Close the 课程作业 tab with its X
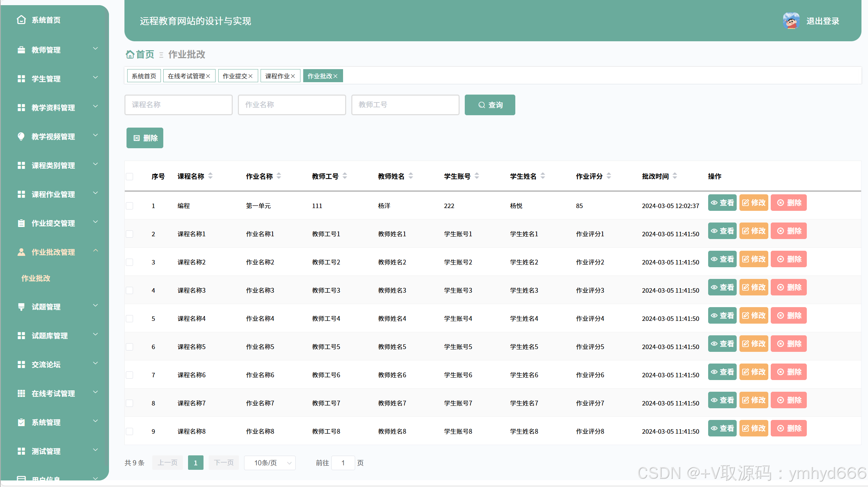Screen dimensions: 868x487 [293, 76]
